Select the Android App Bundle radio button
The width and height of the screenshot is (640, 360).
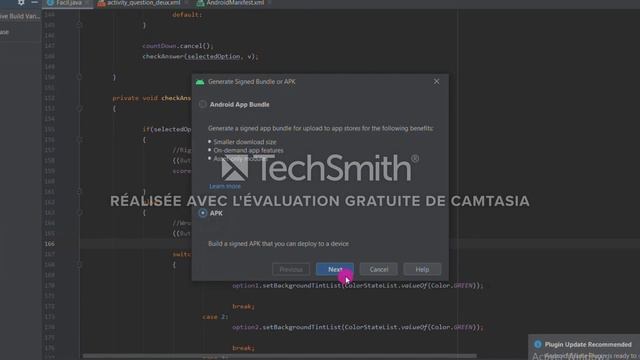click(203, 104)
